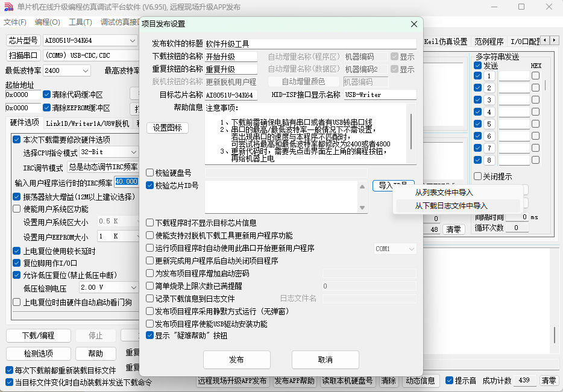Open the 文件(F) menu

[x=14, y=22]
